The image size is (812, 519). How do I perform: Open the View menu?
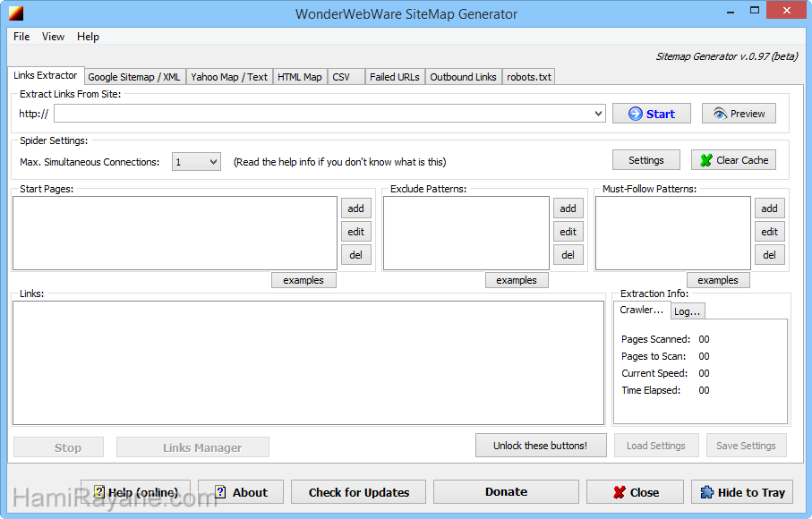(53, 37)
